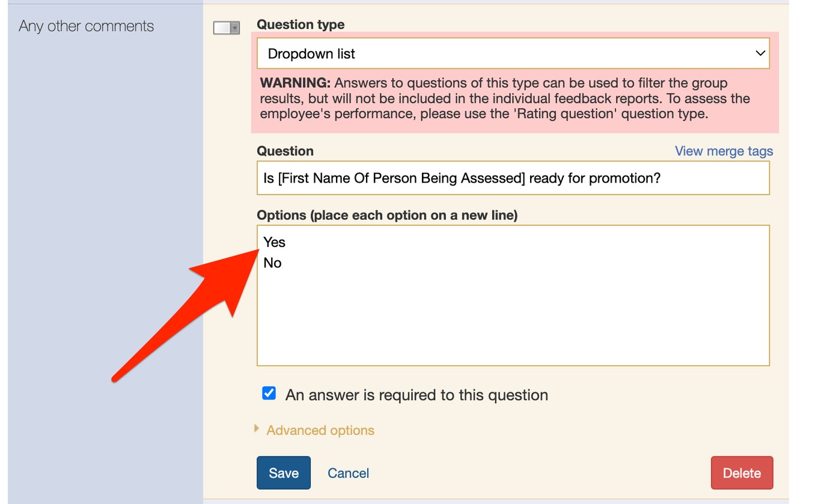Image resolution: width=827 pixels, height=504 pixels.
Task: Cancel editing the question
Action: [x=348, y=473]
